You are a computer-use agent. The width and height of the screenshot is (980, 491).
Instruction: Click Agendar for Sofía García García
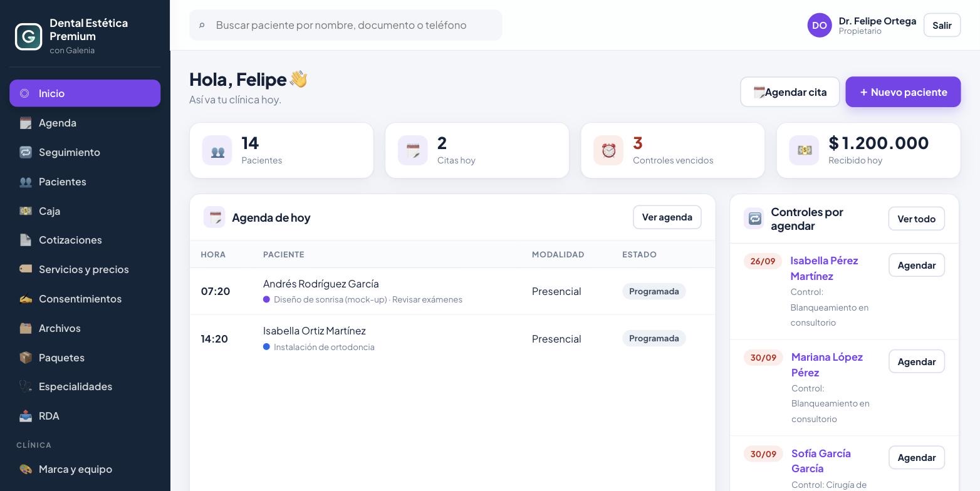916,458
